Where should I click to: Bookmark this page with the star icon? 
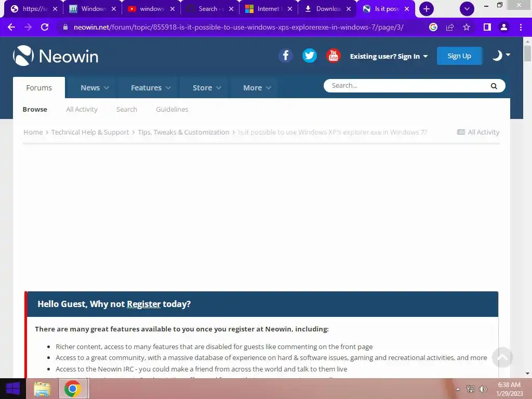click(x=467, y=27)
